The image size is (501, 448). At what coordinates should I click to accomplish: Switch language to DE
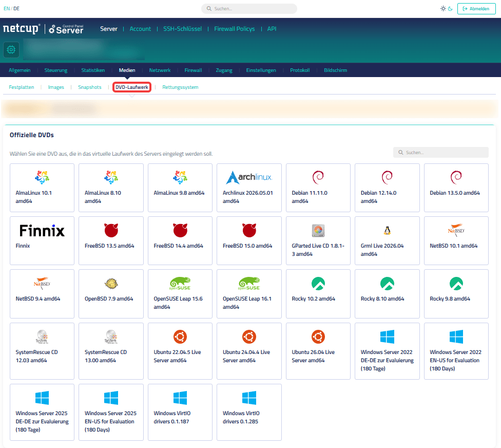16,9
